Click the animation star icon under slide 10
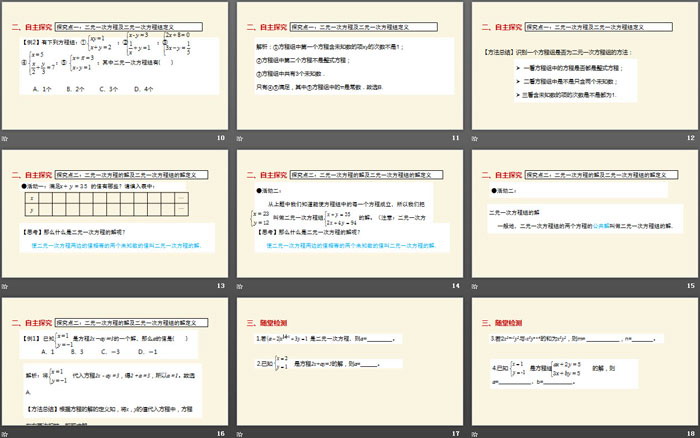 point(5,138)
